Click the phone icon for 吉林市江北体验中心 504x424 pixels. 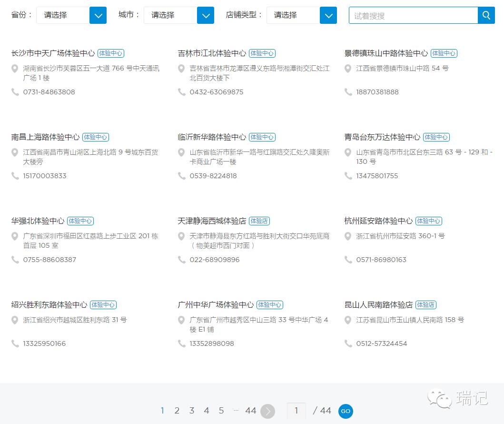click(181, 92)
